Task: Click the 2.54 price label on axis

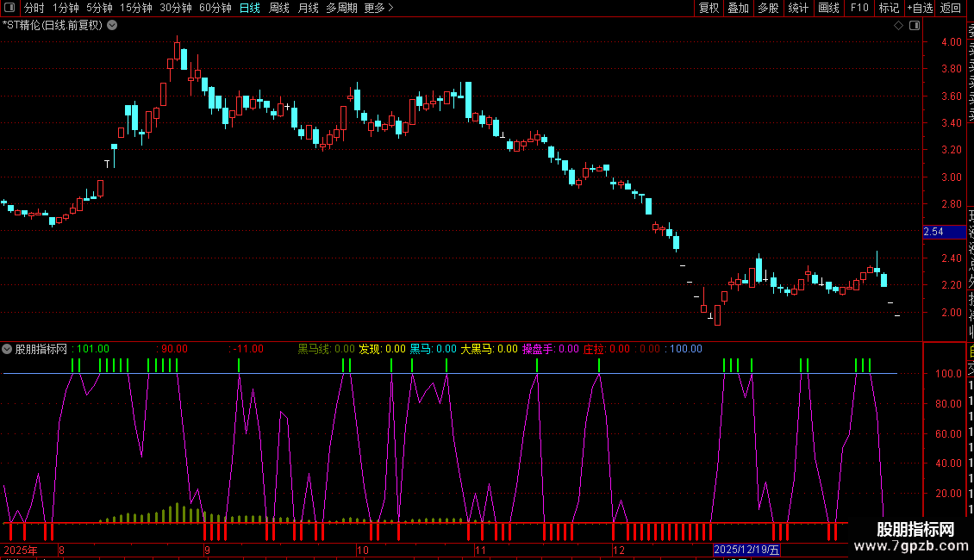Action: 933,232
